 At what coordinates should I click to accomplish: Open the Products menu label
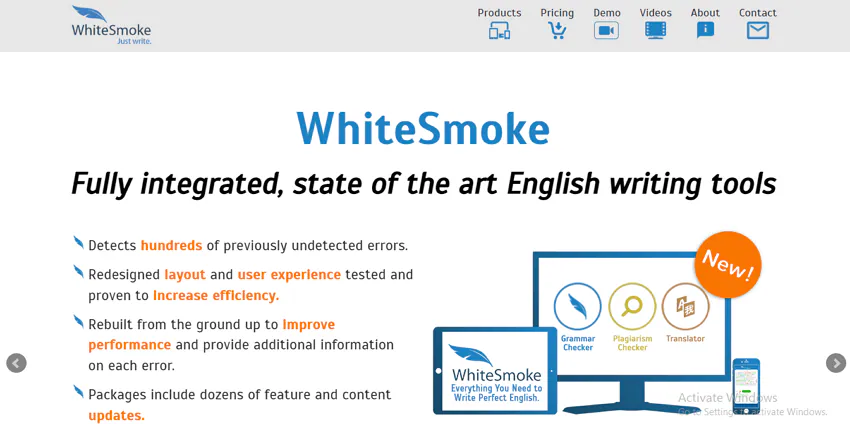pyautogui.click(x=499, y=13)
